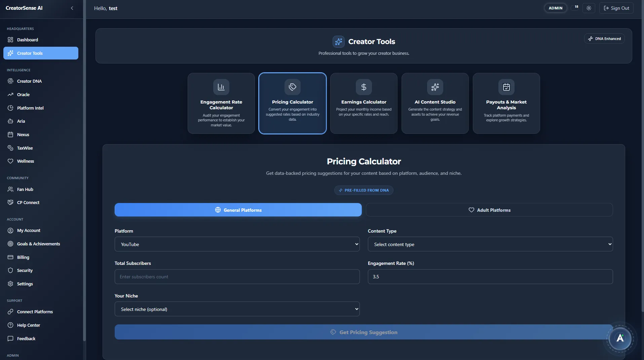The width and height of the screenshot is (644, 360).
Task: Open the TaxWise tool
Action: (x=24, y=148)
